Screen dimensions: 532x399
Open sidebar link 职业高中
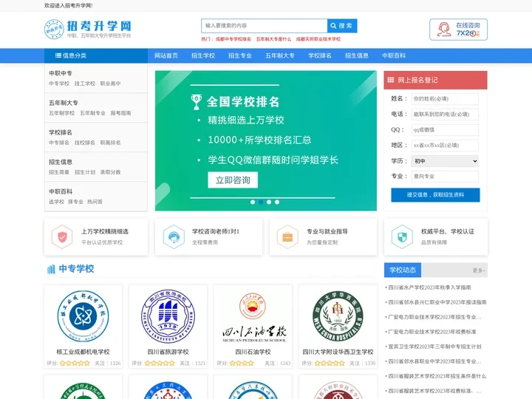pyautogui.click(x=110, y=83)
